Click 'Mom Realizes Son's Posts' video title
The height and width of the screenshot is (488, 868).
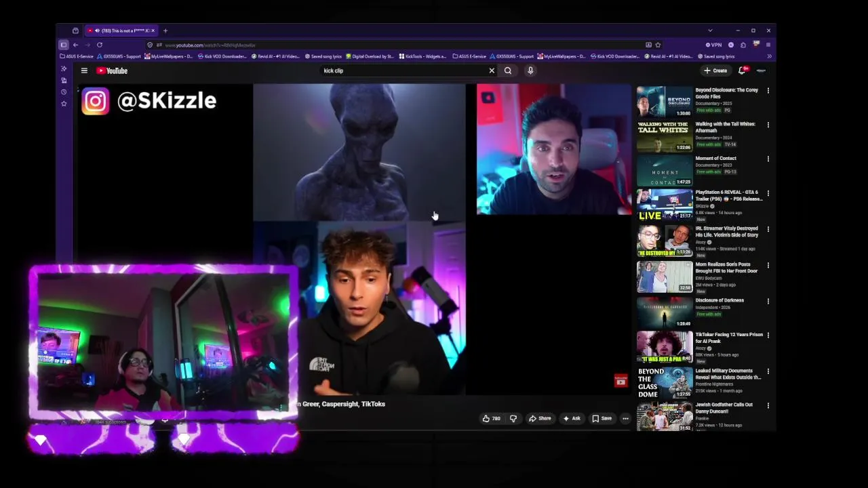tap(726, 267)
